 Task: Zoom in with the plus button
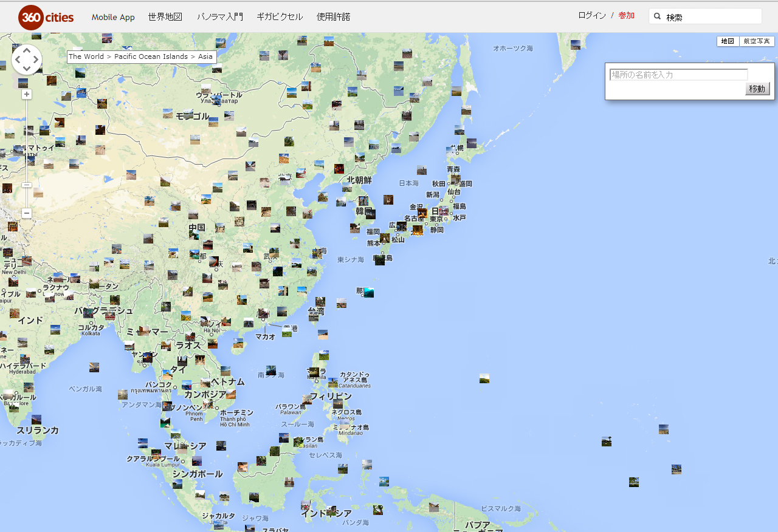coord(27,94)
